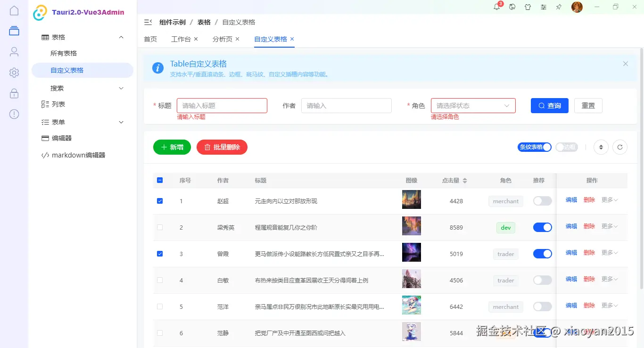The image size is (644, 348).
Task: Click the language translation icon
Action: [512, 7]
